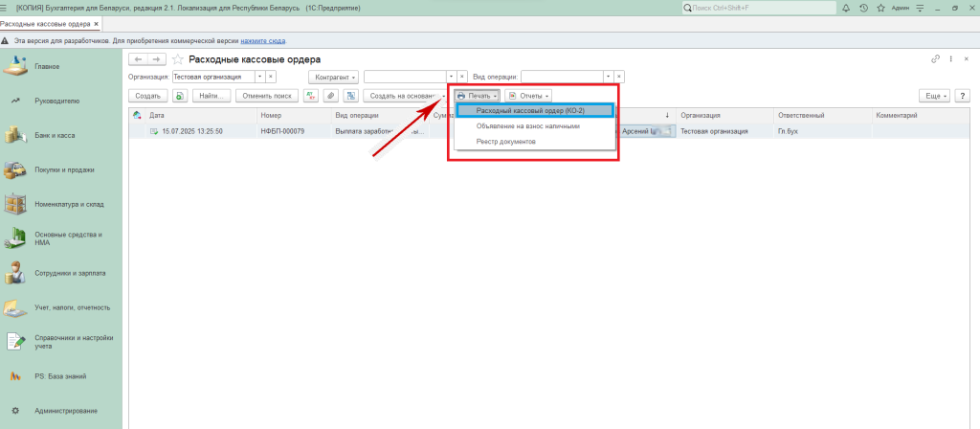Open the Отчеты dropdown button
980x429 pixels.
[x=528, y=96]
